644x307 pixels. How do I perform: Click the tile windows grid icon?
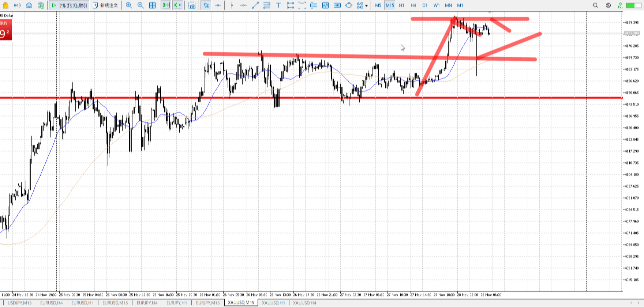pos(153,5)
